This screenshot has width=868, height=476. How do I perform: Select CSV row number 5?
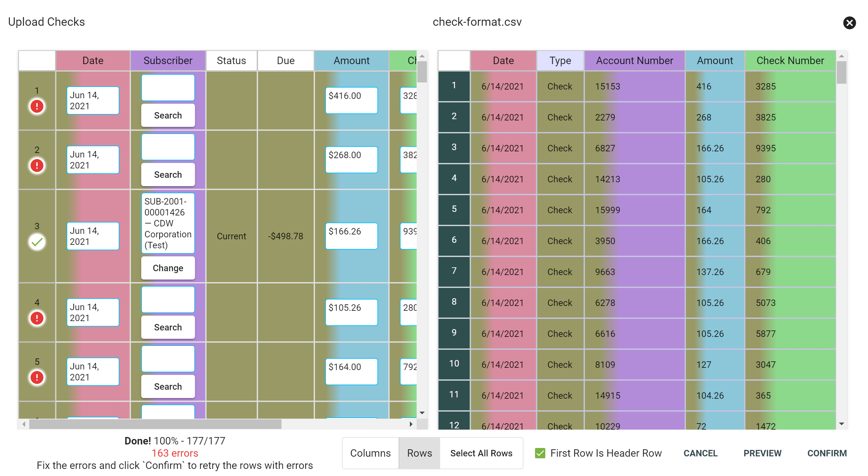coord(454,210)
